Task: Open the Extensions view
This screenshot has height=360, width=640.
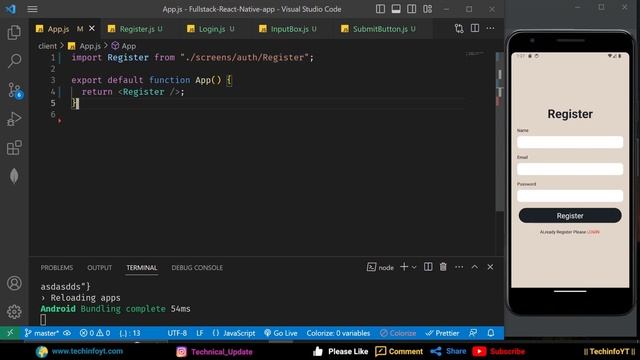Action: [x=14, y=148]
